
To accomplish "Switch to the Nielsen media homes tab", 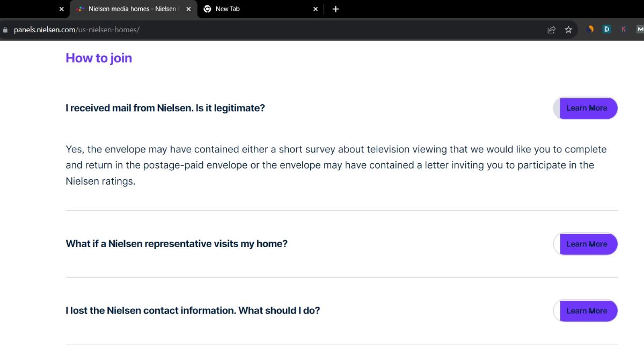I will (134, 9).
